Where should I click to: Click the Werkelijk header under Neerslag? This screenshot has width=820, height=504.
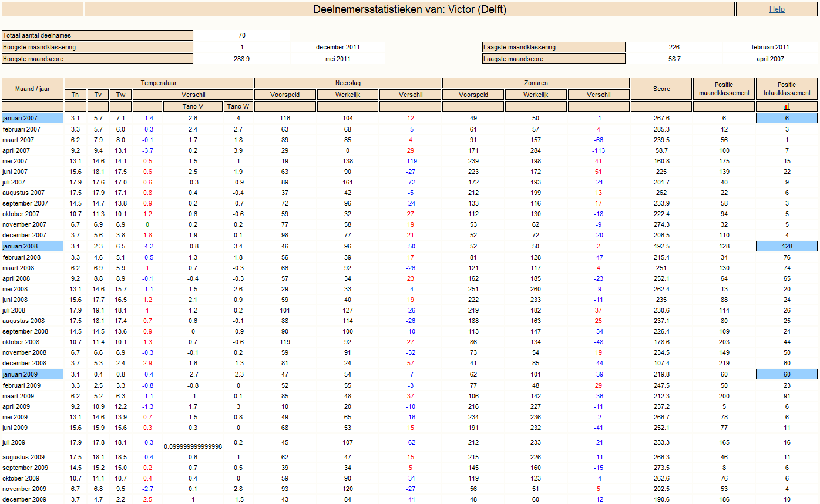[x=347, y=95]
